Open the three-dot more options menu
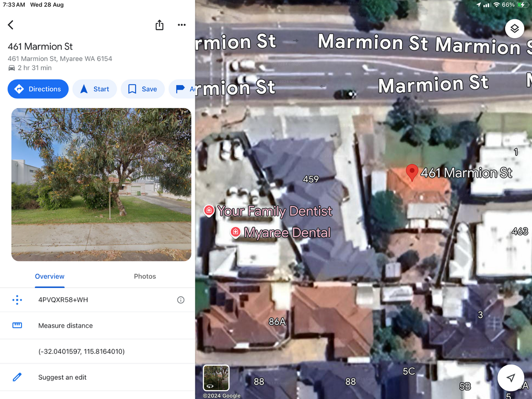Viewport: 532px width, 399px height. pos(182,25)
